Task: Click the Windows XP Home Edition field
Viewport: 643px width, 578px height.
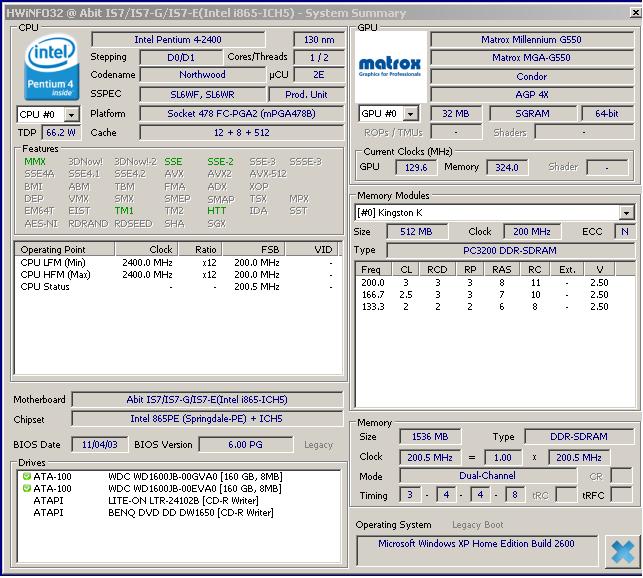Action: click(x=477, y=550)
